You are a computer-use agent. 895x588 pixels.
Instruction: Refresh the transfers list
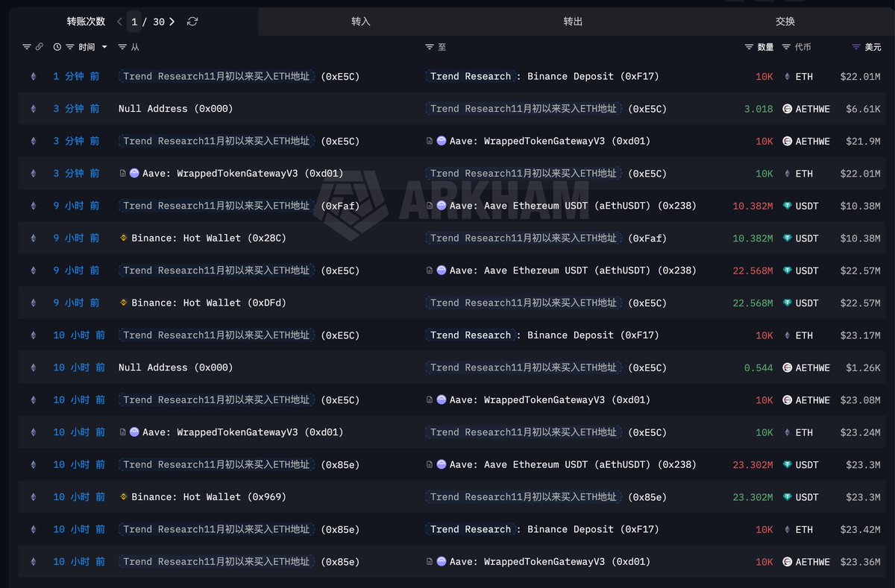[192, 22]
